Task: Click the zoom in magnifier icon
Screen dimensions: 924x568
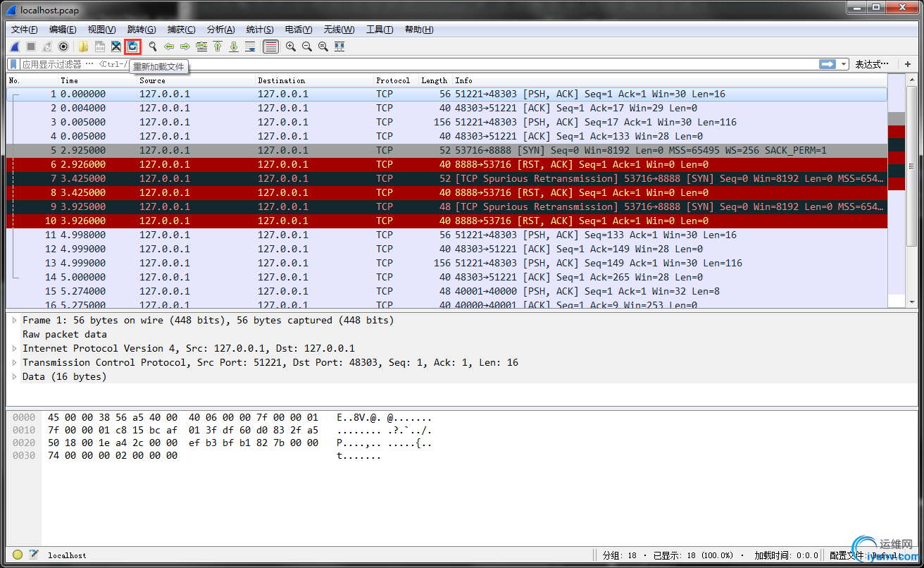Action: pyautogui.click(x=290, y=47)
